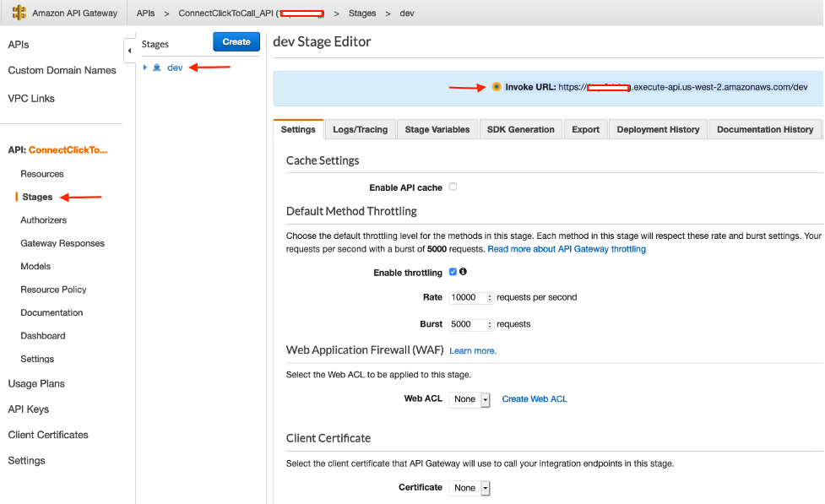Open APIs in the left sidebar

tap(19, 45)
